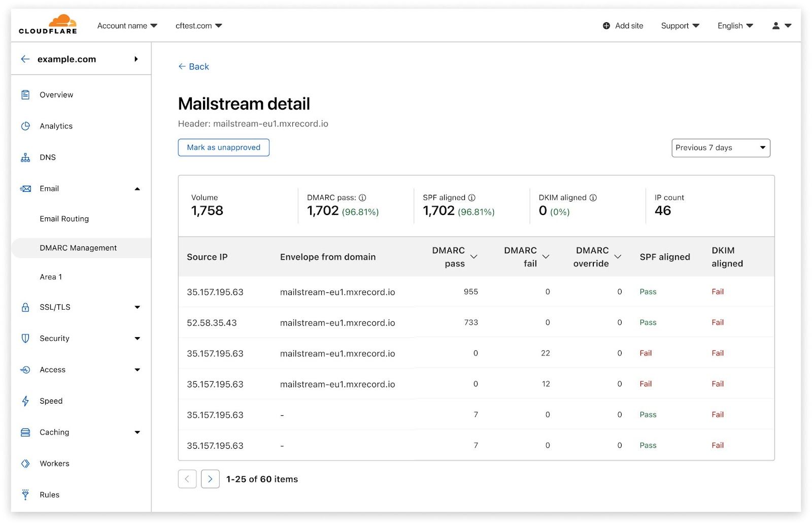Screen dimensions: 812x525
Task: Click the Email envelope icon
Action: click(25, 188)
